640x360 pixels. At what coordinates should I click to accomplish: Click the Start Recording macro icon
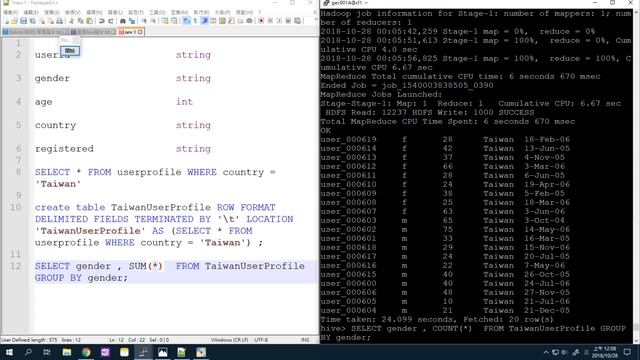point(261,21)
